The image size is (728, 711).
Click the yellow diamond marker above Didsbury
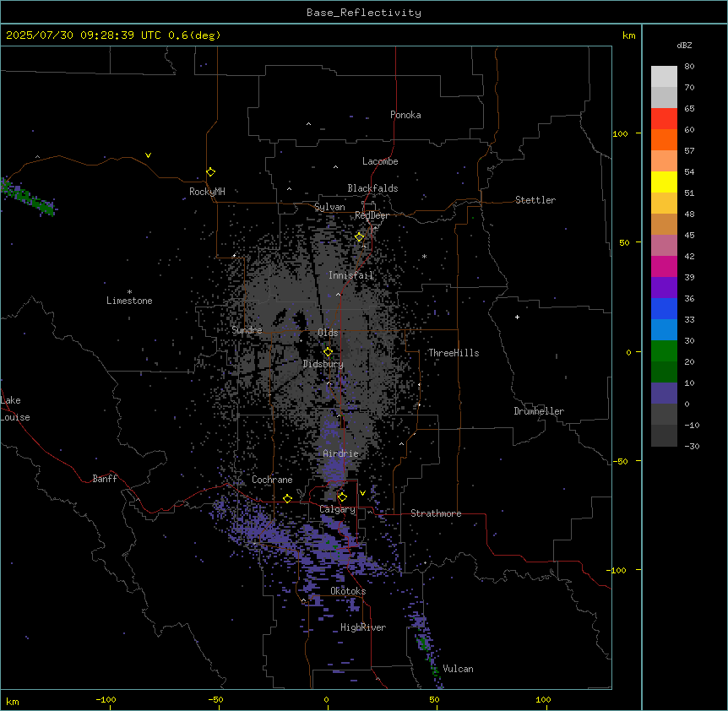tap(329, 352)
